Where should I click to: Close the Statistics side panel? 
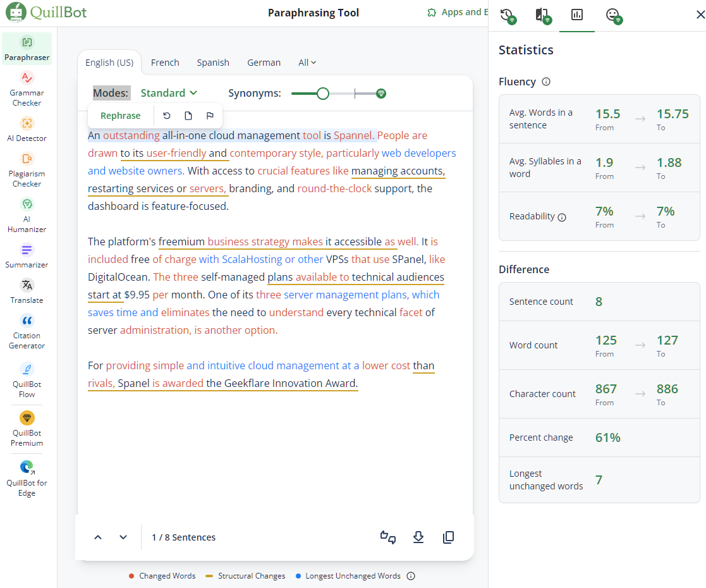[700, 15]
